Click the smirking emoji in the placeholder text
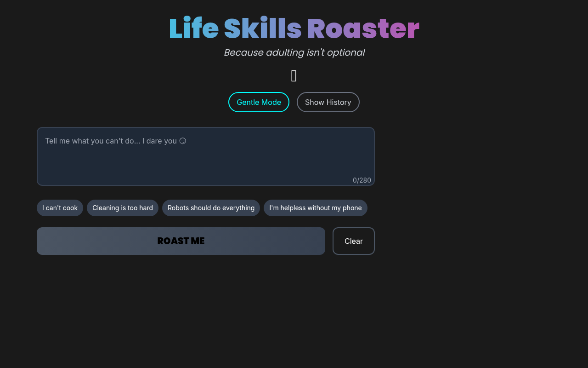 tap(183, 141)
